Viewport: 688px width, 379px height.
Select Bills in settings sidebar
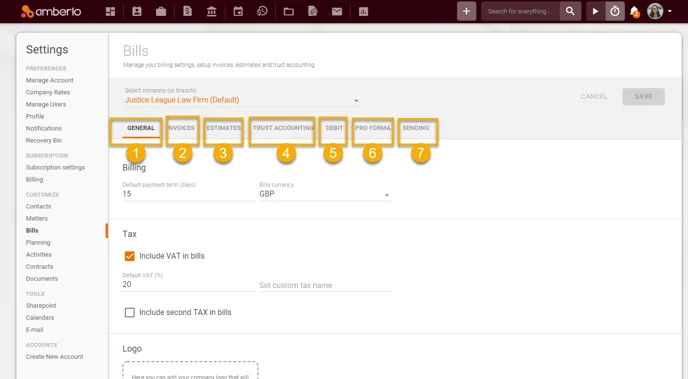pyautogui.click(x=32, y=230)
